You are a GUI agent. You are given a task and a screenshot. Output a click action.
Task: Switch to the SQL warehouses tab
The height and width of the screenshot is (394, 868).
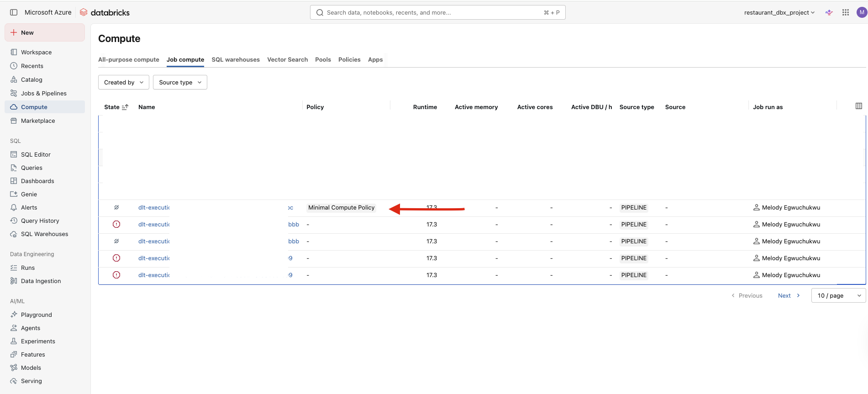[x=236, y=59]
